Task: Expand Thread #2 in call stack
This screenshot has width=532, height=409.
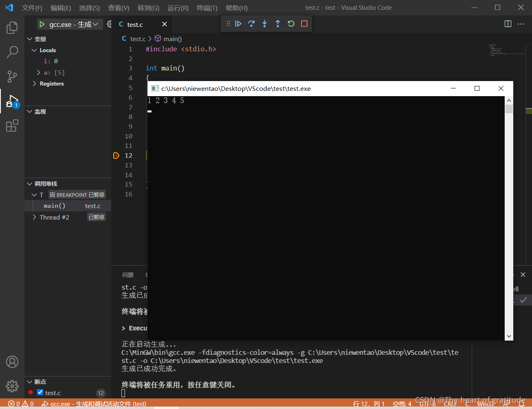Action: (x=34, y=217)
